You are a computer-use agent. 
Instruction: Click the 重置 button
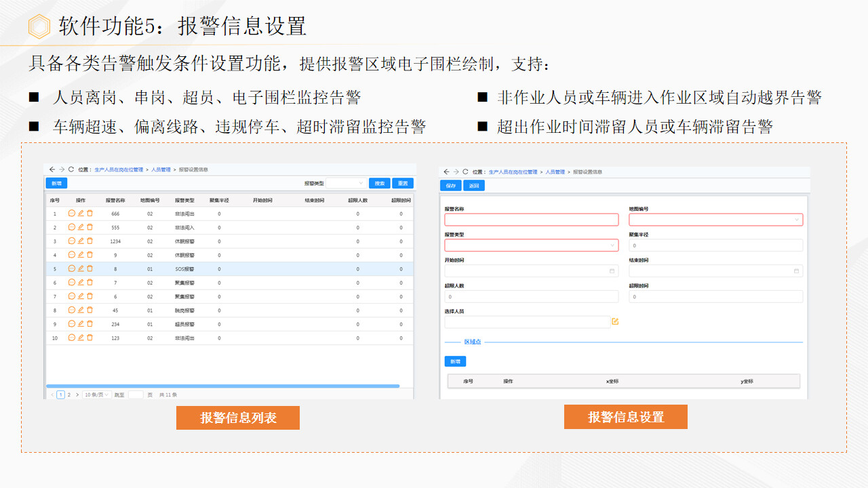403,183
